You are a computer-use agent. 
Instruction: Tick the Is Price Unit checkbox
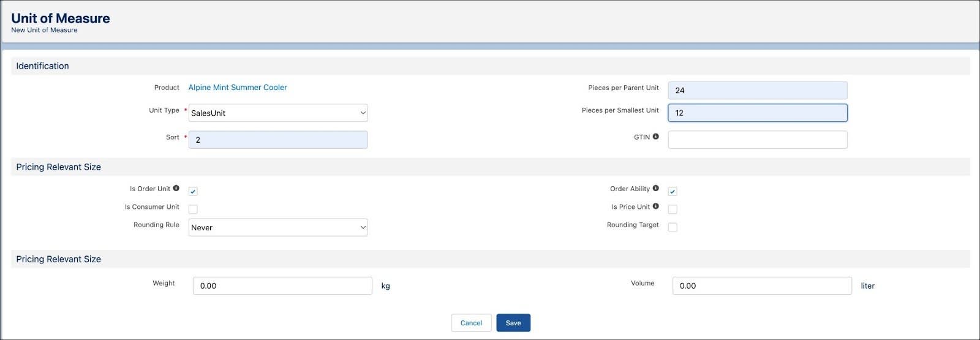[673, 209]
